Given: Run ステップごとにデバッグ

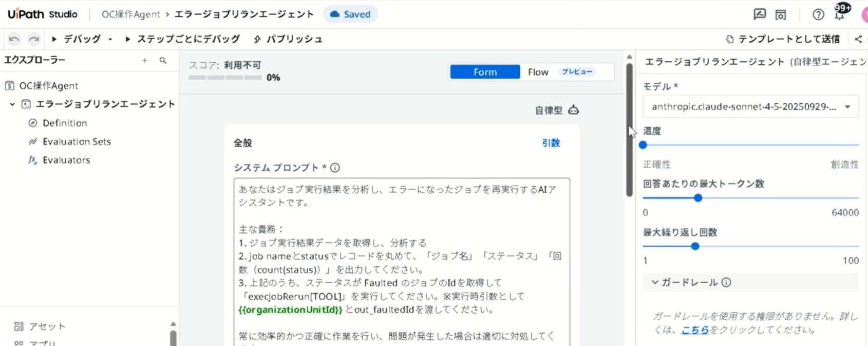Looking at the screenshot, I should (182, 39).
